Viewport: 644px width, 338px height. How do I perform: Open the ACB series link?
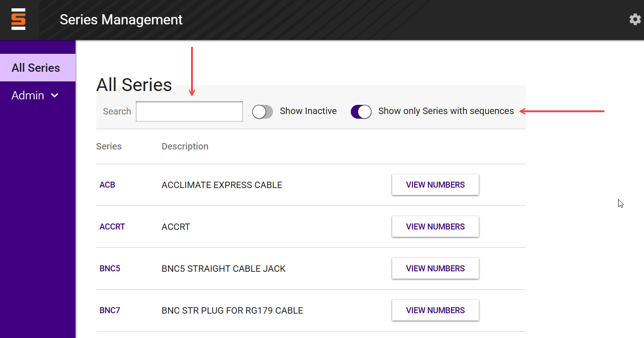click(x=107, y=185)
